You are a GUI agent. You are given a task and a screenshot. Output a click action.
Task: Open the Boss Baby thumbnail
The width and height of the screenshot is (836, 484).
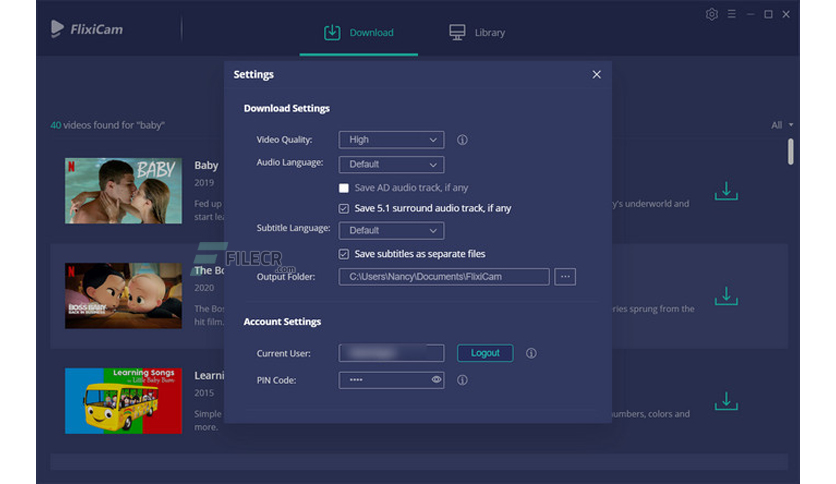[123, 296]
